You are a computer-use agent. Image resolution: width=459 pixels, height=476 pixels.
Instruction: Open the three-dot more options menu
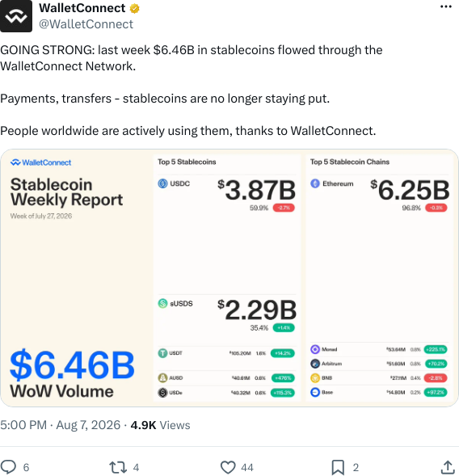(x=446, y=6)
